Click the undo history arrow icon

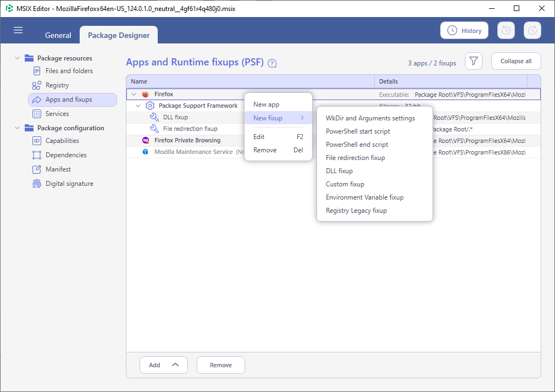click(x=506, y=30)
